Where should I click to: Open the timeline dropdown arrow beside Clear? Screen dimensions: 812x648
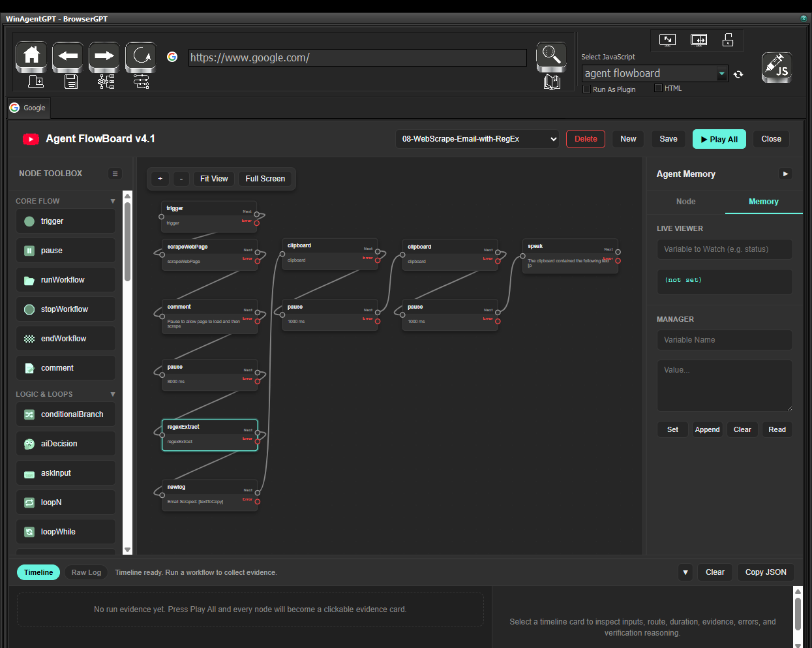pyautogui.click(x=685, y=572)
